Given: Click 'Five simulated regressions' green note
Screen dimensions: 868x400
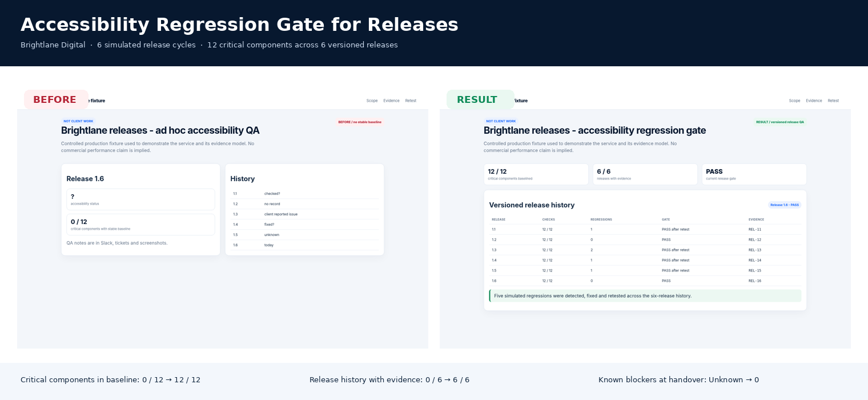Looking at the screenshot, I should (x=645, y=295).
